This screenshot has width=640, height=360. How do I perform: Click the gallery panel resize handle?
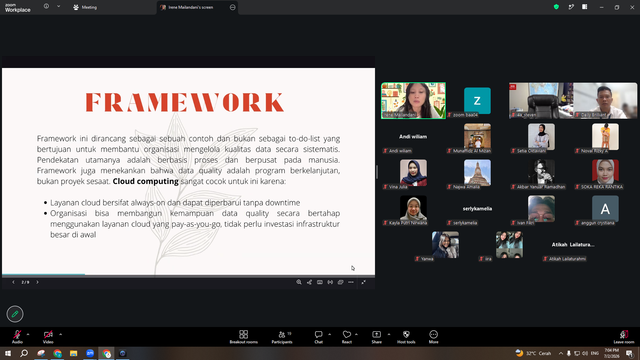point(377,172)
